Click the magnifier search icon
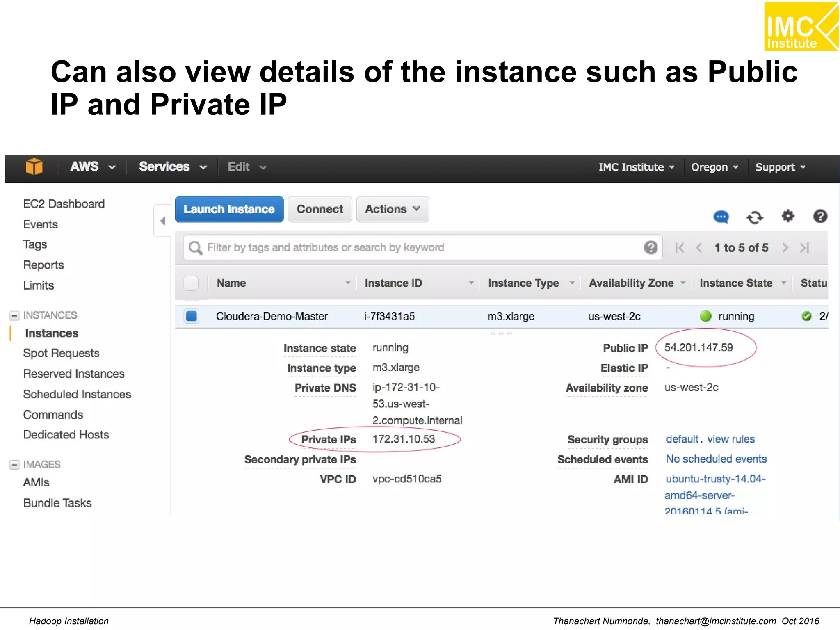This screenshot has width=840, height=630. [195, 248]
